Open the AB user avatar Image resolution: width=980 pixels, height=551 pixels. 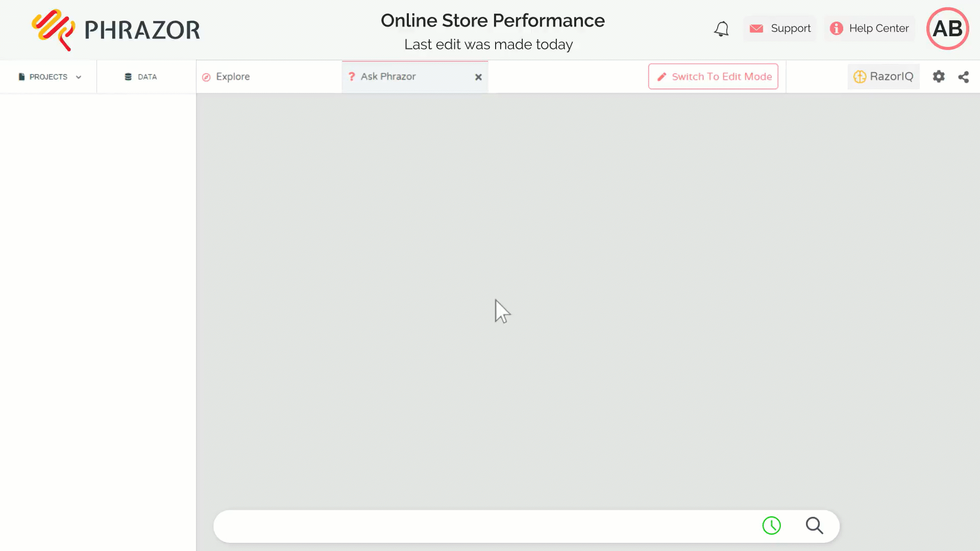[x=947, y=29]
